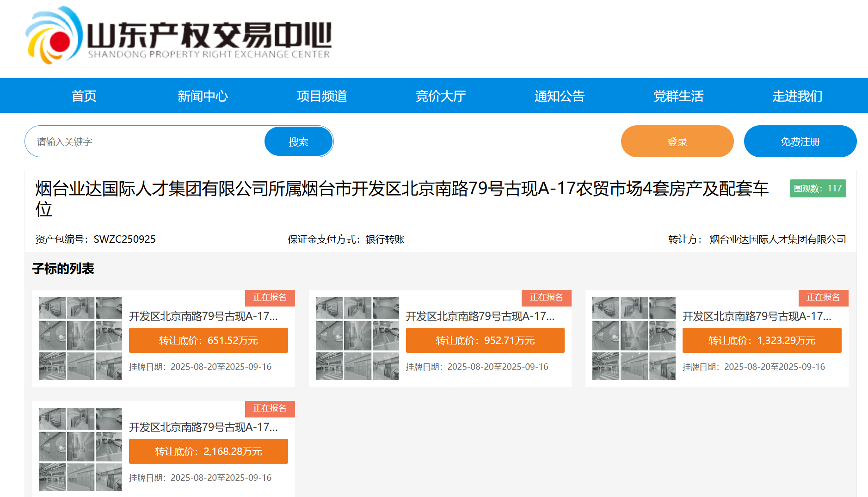Open title link of the 651.52万元 listing

click(x=203, y=316)
